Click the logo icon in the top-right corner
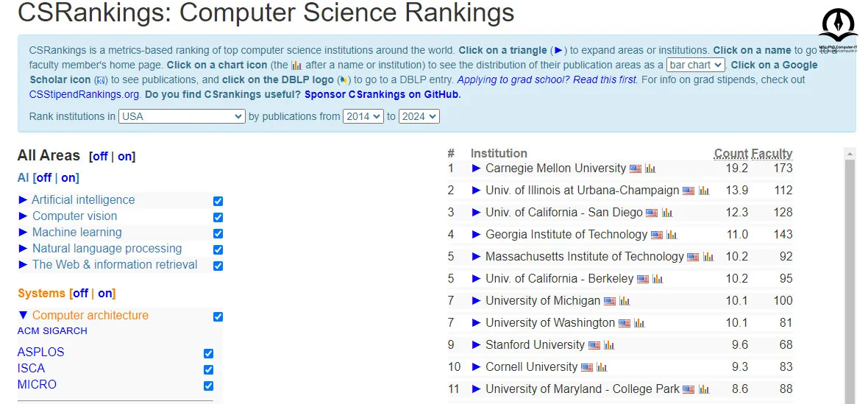This screenshot has width=868, height=404. [x=838, y=29]
